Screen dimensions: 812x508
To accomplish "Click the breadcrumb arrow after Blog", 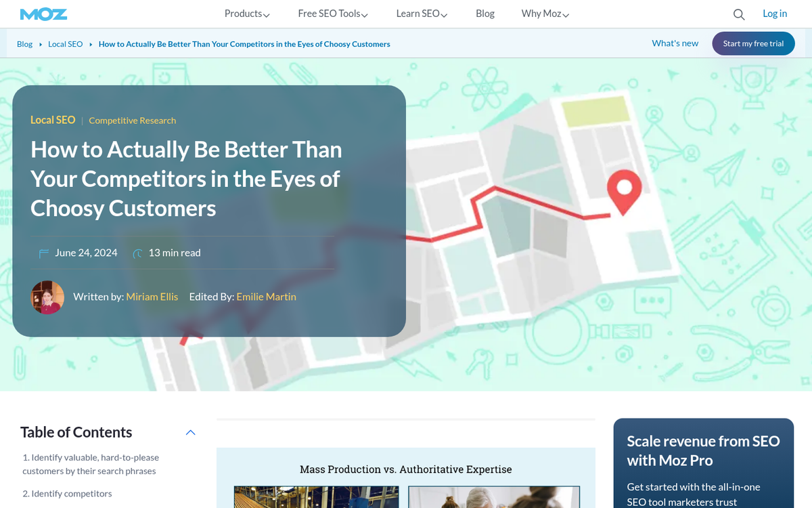I will (40, 43).
